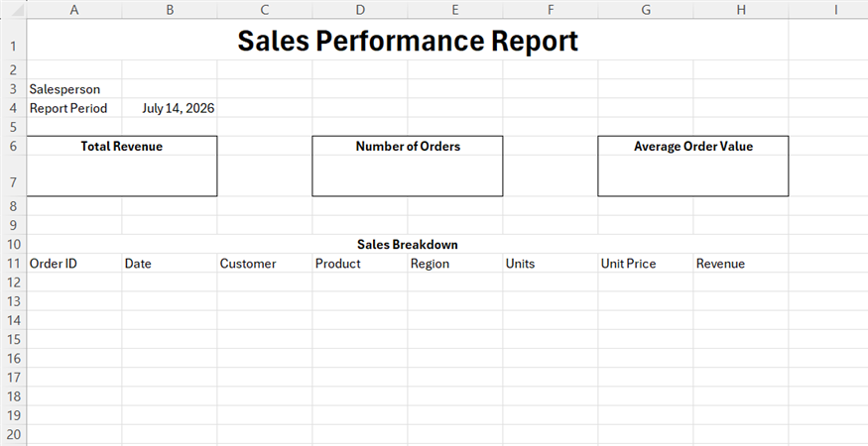Viewport: 868px width, 446px height.
Task: Select row 3 header
Action: [x=13, y=89]
